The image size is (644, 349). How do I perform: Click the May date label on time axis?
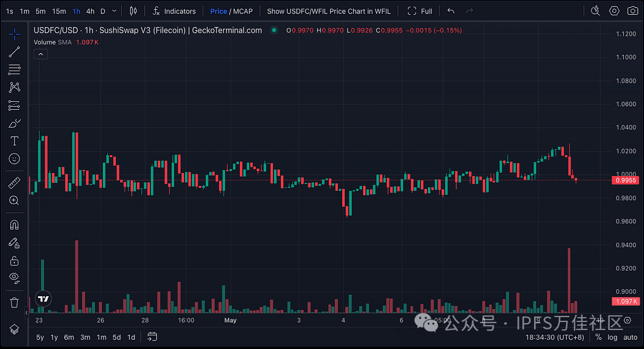pyautogui.click(x=231, y=320)
